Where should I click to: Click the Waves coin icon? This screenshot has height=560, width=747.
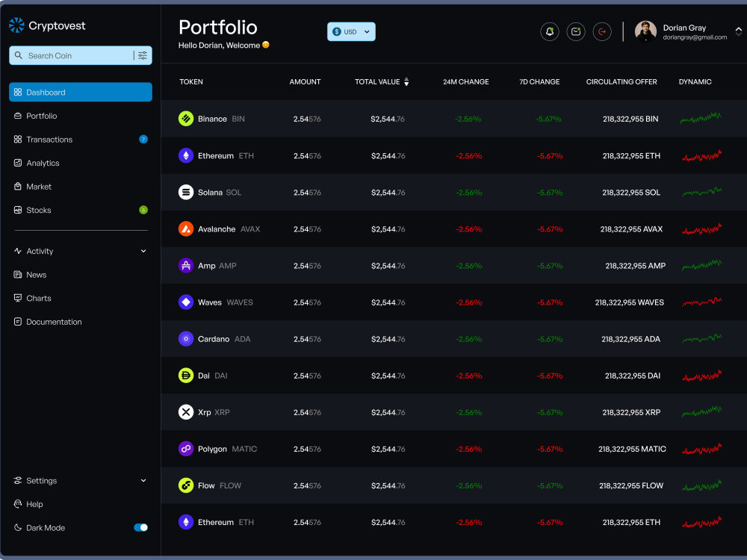click(186, 302)
